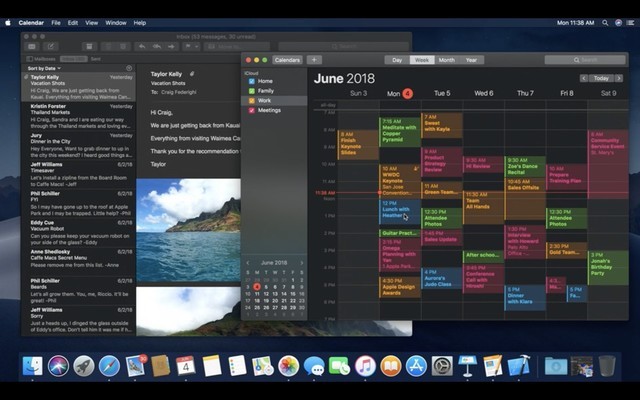Open the Window menu in menu bar

[116, 22]
